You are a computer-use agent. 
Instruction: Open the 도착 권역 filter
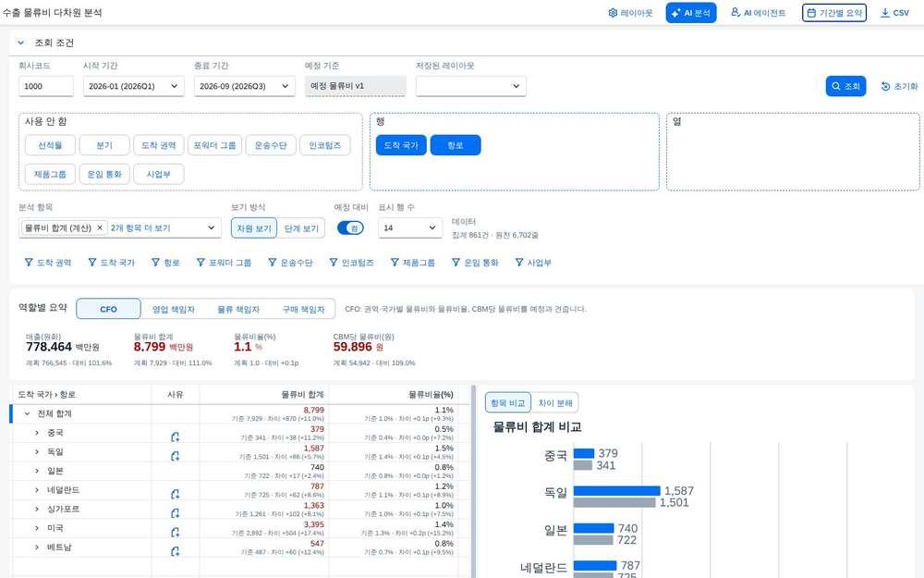[48, 263]
